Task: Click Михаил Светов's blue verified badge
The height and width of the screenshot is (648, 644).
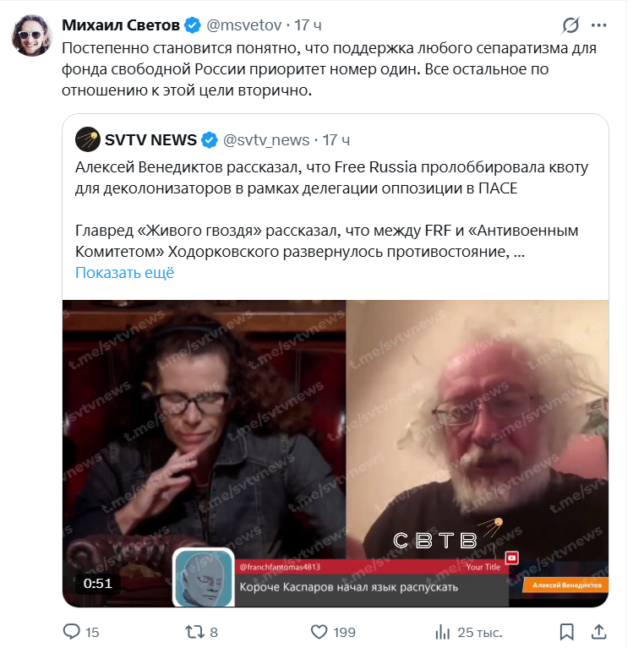Action: point(193,25)
